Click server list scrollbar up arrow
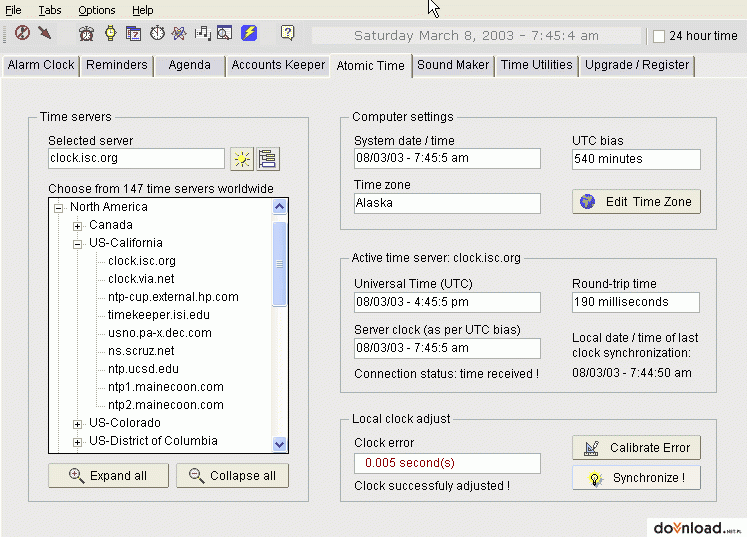 point(280,207)
